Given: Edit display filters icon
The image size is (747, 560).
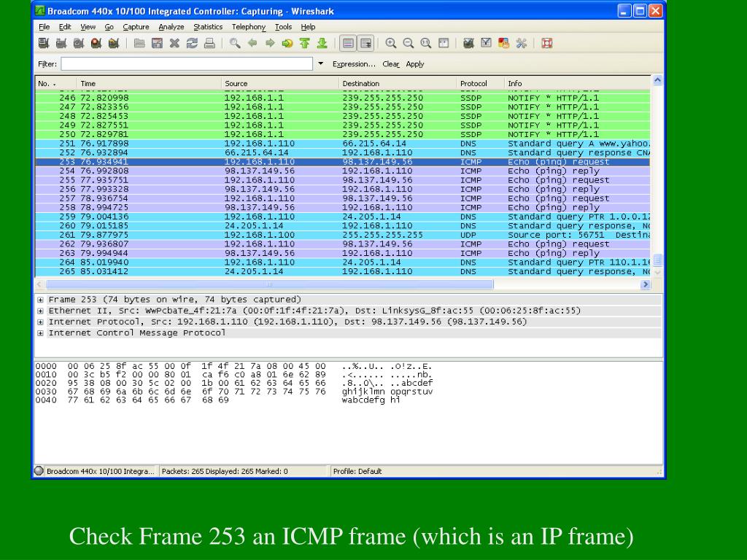Looking at the screenshot, I should click(486, 43).
